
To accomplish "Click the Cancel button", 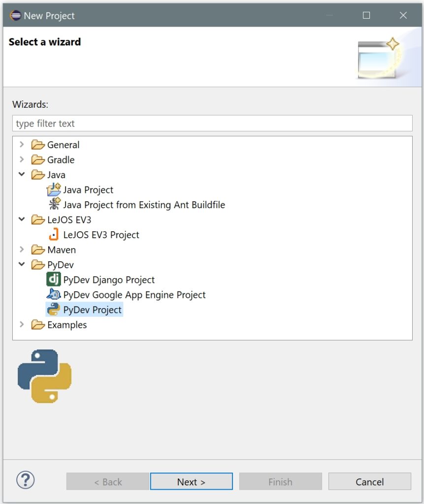I will coord(369,481).
